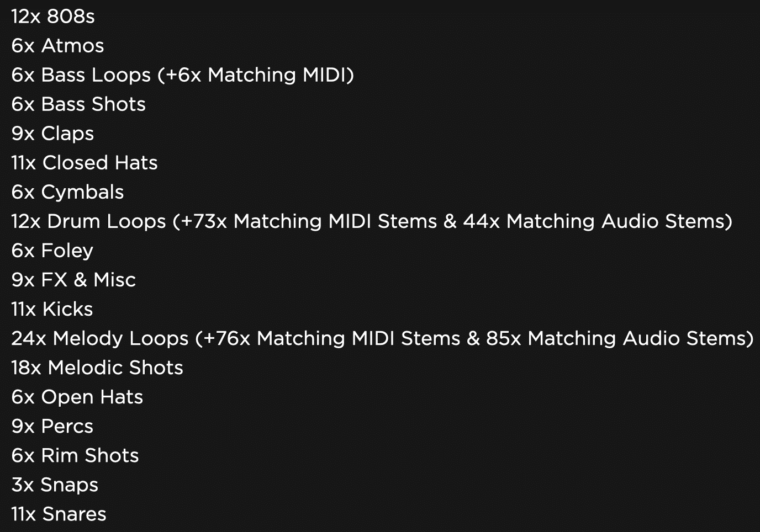Click the '9x Claps' item
Screen dimensions: 760x532
(x=52, y=134)
